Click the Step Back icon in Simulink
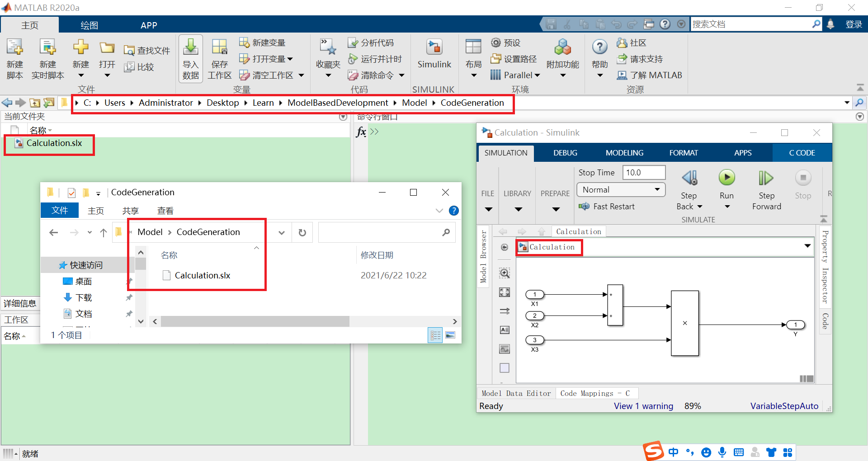The height and width of the screenshot is (461, 868). (x=689, y=178)
